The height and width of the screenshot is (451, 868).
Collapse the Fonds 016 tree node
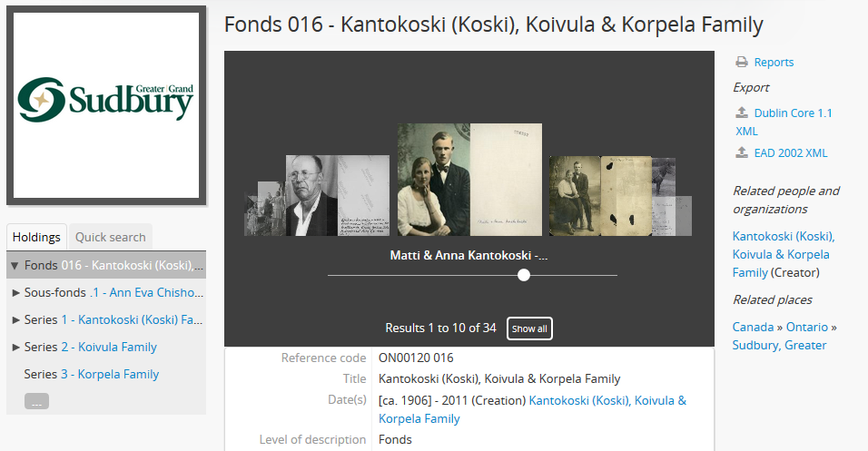point(15,266)
